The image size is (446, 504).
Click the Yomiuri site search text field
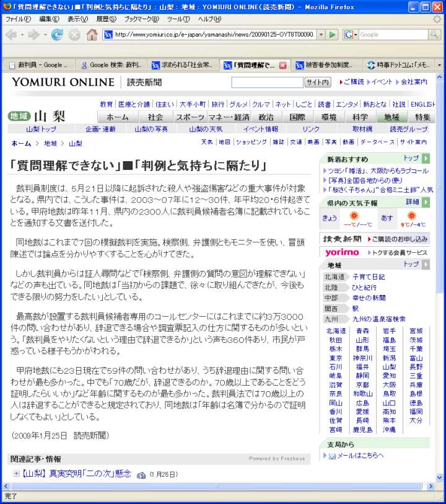pyautogui.click(x=267, y=82)
